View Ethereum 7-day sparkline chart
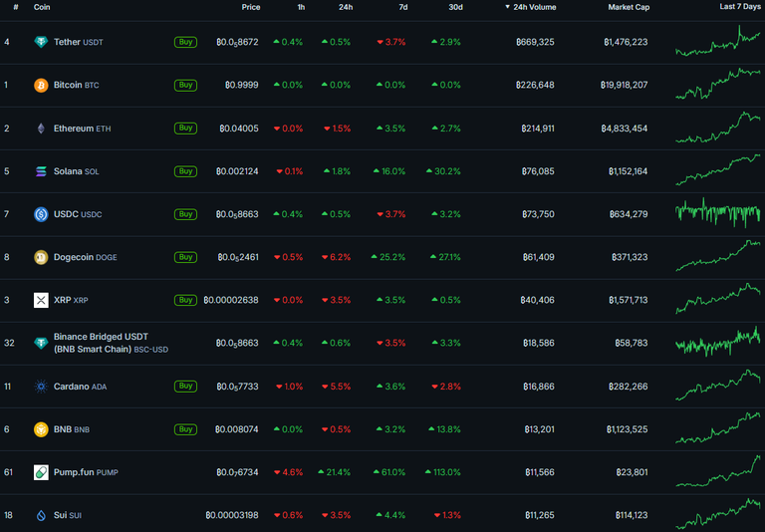Viewport: 765px width, 532px height. 717,128
